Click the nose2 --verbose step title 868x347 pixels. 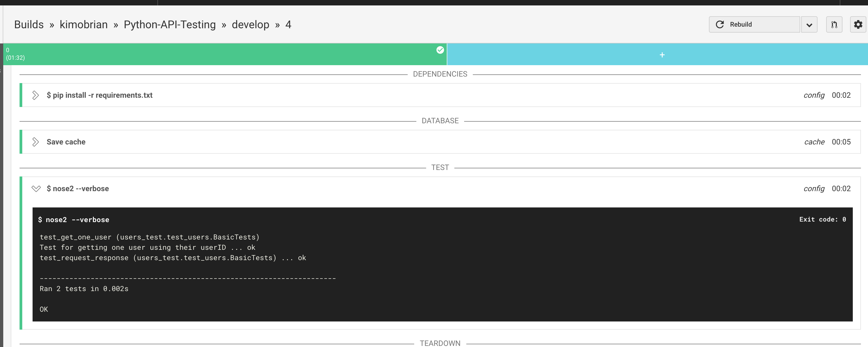coord(78,188)
